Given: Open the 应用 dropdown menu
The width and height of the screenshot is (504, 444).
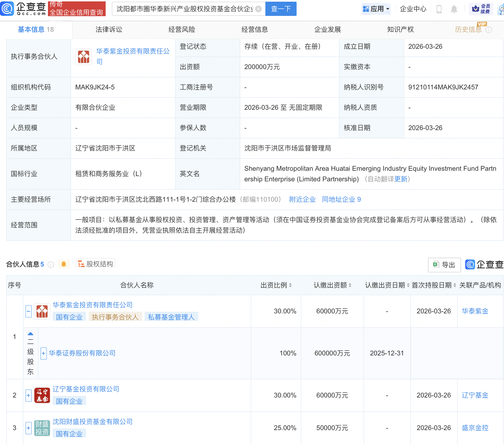Looking at the screenshot, I should pos(376,9).
